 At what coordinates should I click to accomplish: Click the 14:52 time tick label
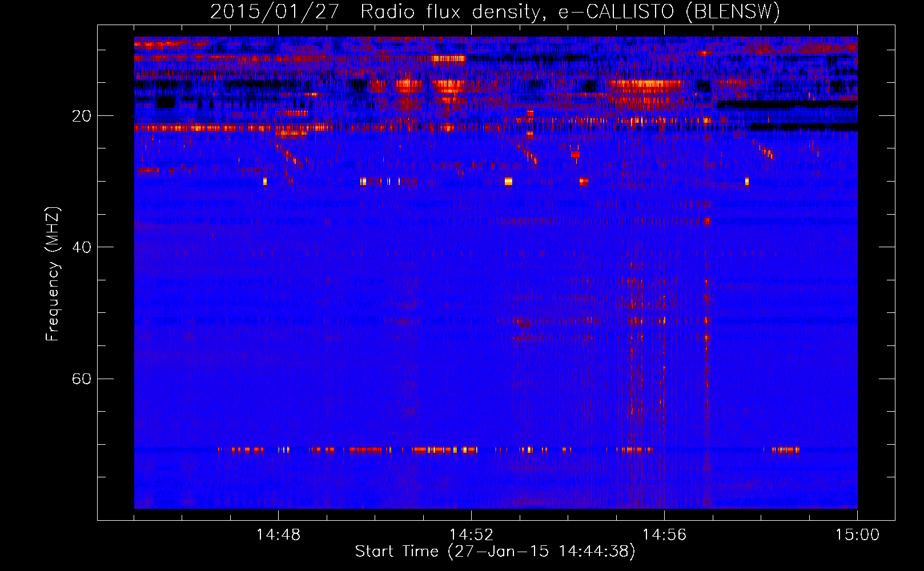pos(471,535)
